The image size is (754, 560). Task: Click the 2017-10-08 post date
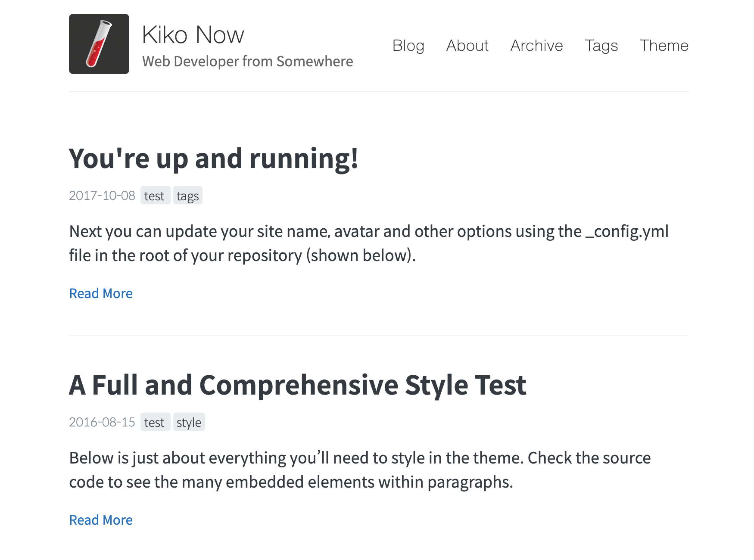coord(102,196)
